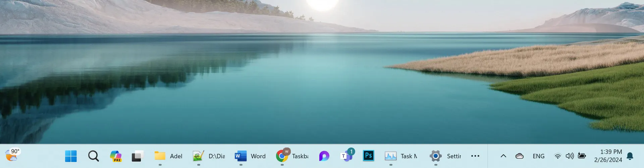Open clock and calendar at 1:39 PM

[608, 156]
